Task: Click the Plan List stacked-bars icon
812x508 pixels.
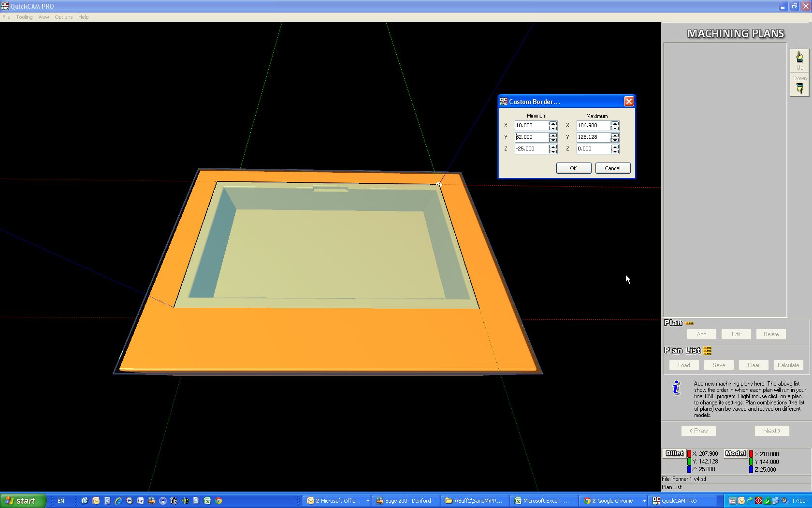Action: point(708,351)
